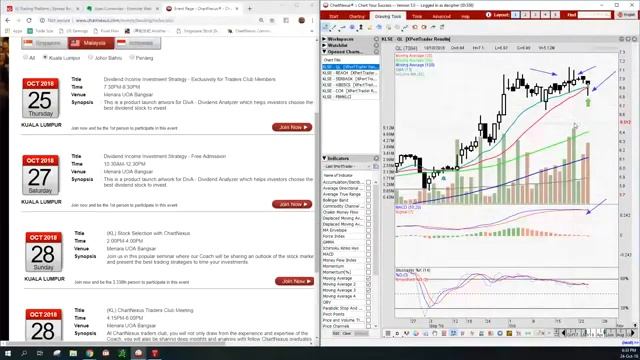Image resolution: width=640 pixels, height=360 pixels.
Task: Switch to the second browser tab
Action: point(122,8)
